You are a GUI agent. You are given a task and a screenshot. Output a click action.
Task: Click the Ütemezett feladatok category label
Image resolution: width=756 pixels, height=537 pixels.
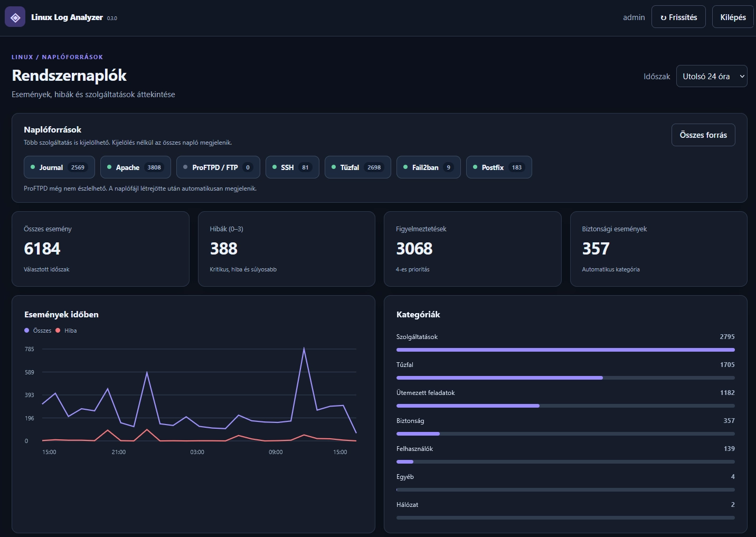click(x=426, y=393)
